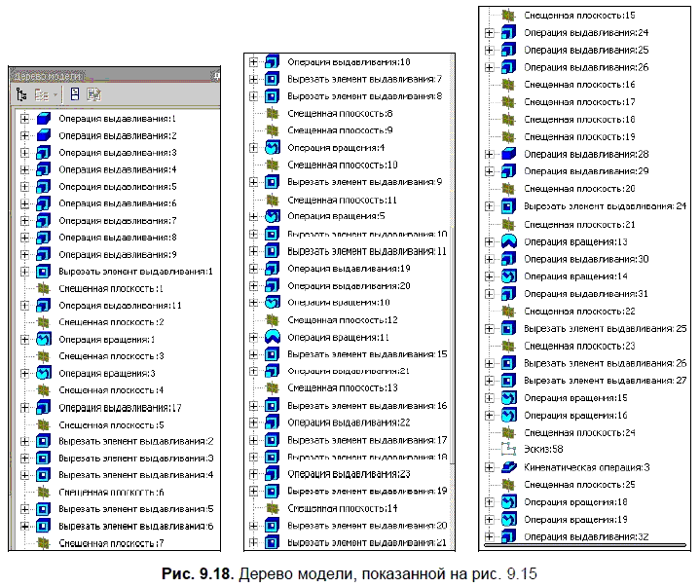Click the icon of Операция выдавливания:24

[x=508, y=32]
